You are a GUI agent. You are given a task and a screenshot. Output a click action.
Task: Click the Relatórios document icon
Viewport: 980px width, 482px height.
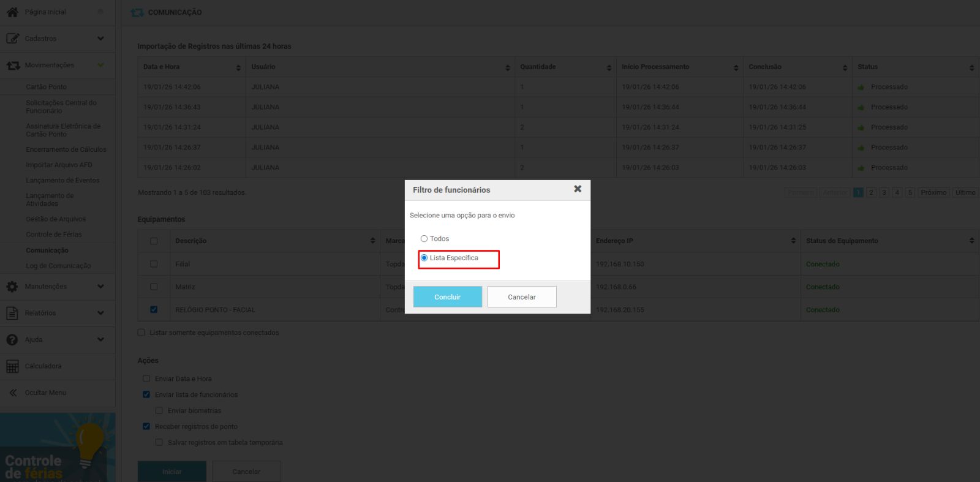(x=12, y=313)
